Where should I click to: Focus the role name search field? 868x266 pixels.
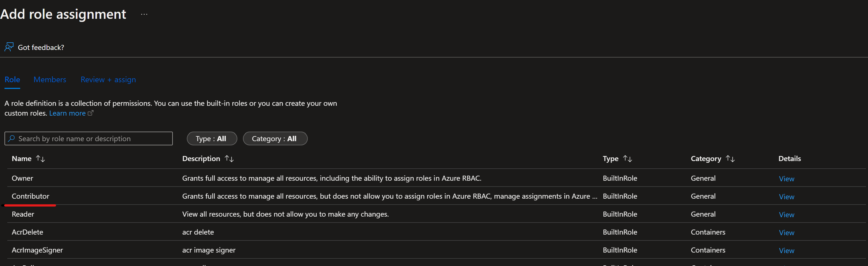pos(91,139)
